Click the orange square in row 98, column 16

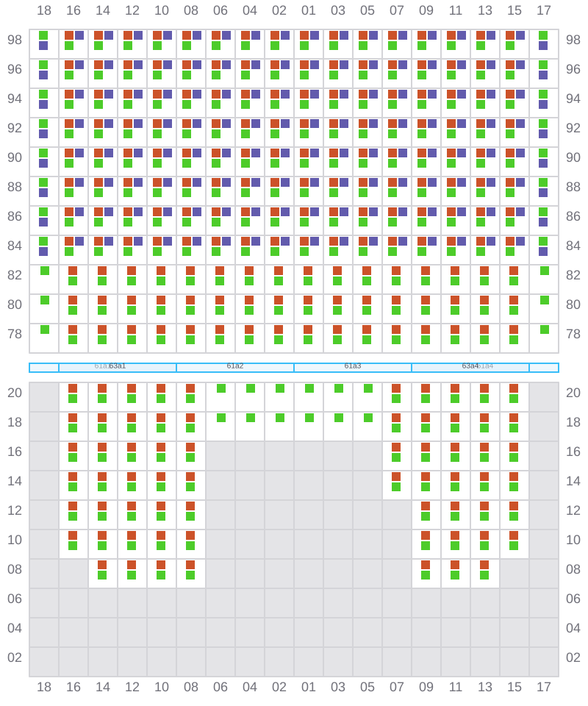69,35
